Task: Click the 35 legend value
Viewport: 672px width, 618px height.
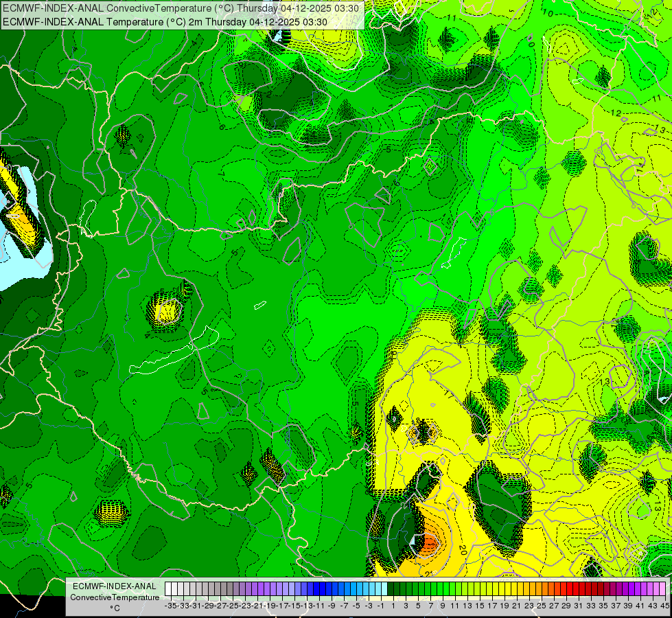Action: click(x=603, y=606)
